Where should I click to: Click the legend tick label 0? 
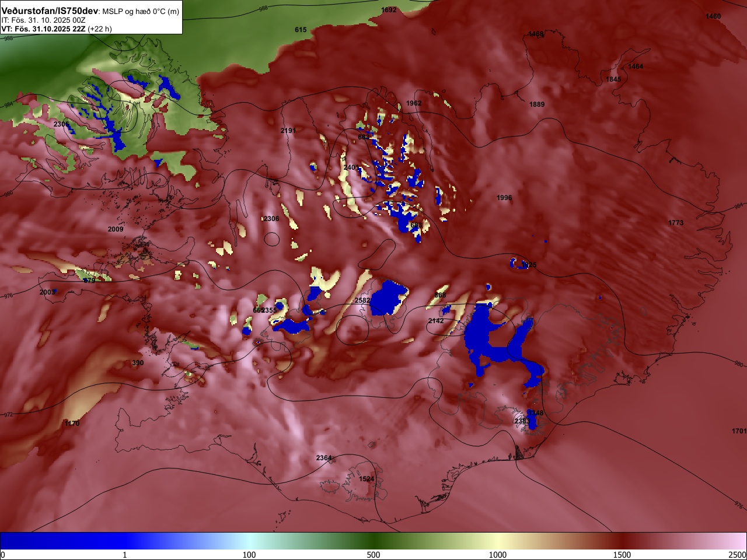coord(3,555)
